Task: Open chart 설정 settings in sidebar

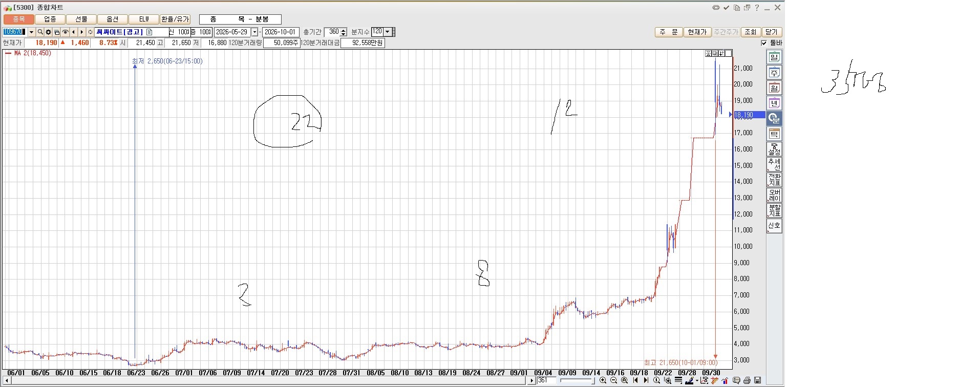Action: [774, 149]
